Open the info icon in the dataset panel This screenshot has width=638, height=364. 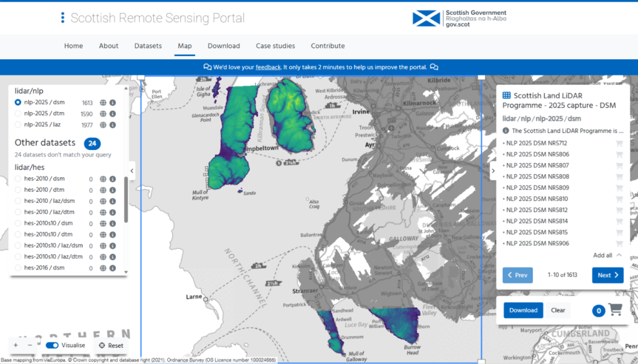click(x=506, y=131)
